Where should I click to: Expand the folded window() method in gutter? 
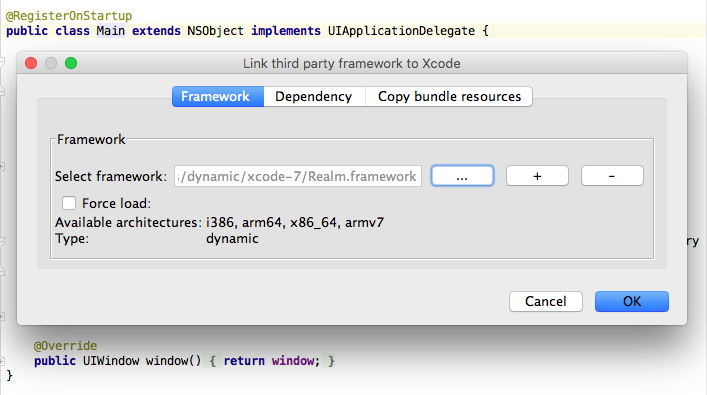coord(2,361)
